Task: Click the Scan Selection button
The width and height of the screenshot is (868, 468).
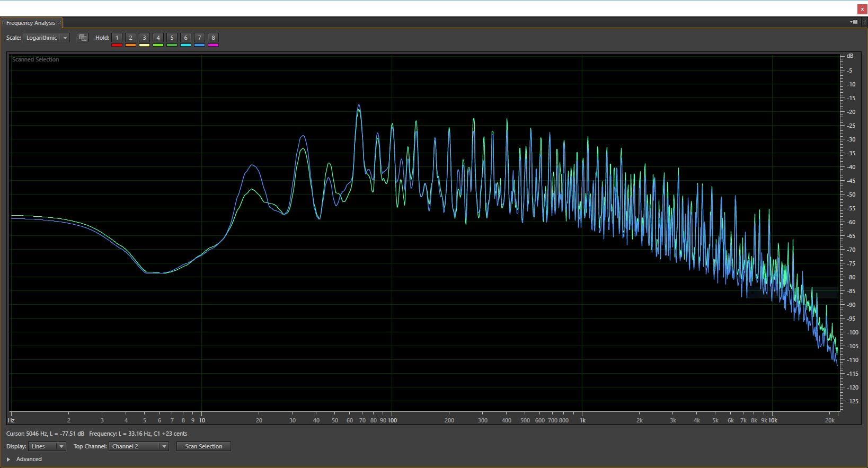Action: pyautogui.click(x=203, y=446)
